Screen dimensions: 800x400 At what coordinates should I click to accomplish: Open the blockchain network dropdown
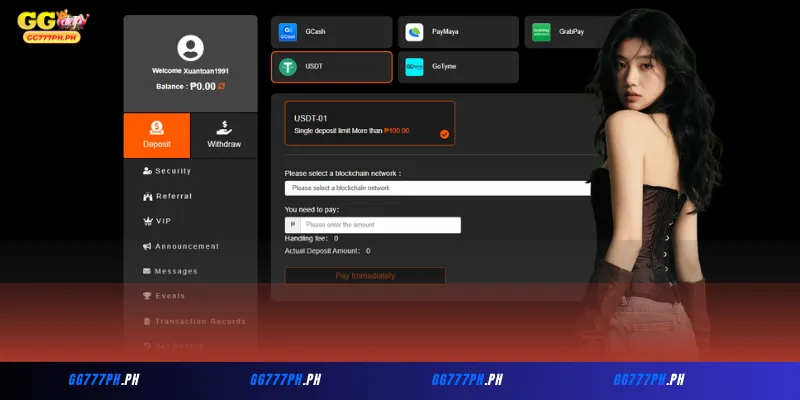point(438,188)
